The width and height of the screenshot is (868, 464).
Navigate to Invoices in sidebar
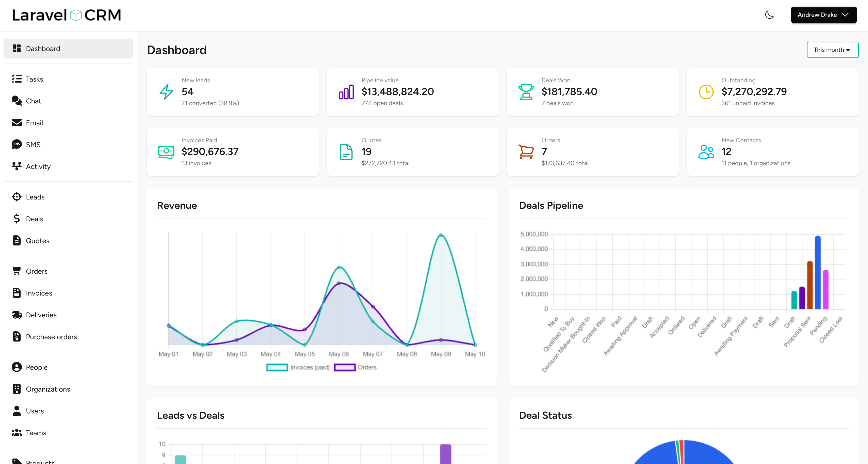[68, 293]
